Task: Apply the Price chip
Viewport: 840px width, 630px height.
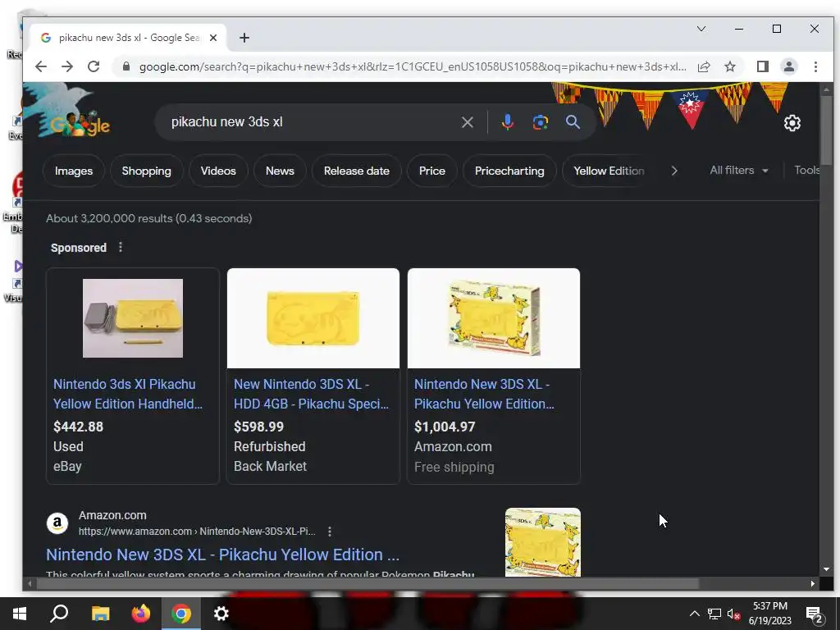Action: click(431, 171)
